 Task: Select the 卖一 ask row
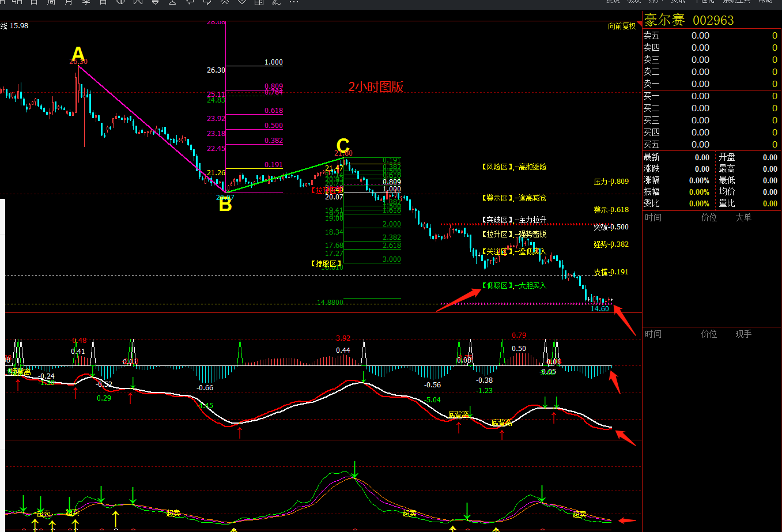(712, 84)
